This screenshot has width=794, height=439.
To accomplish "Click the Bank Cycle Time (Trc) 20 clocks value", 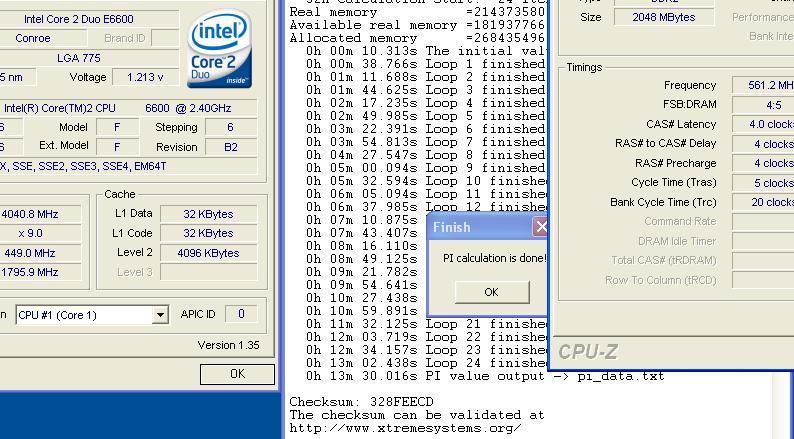I will pos(763,202).
